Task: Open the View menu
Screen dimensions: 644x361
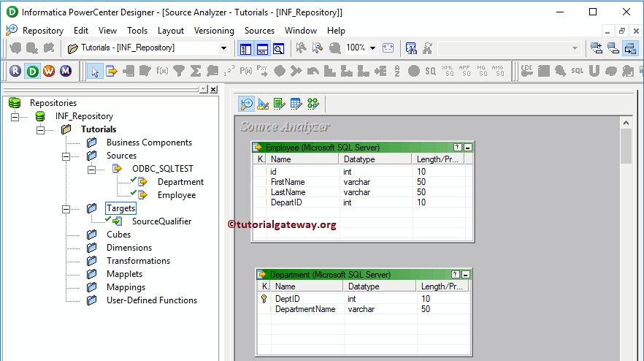Action: coord(107,31)
